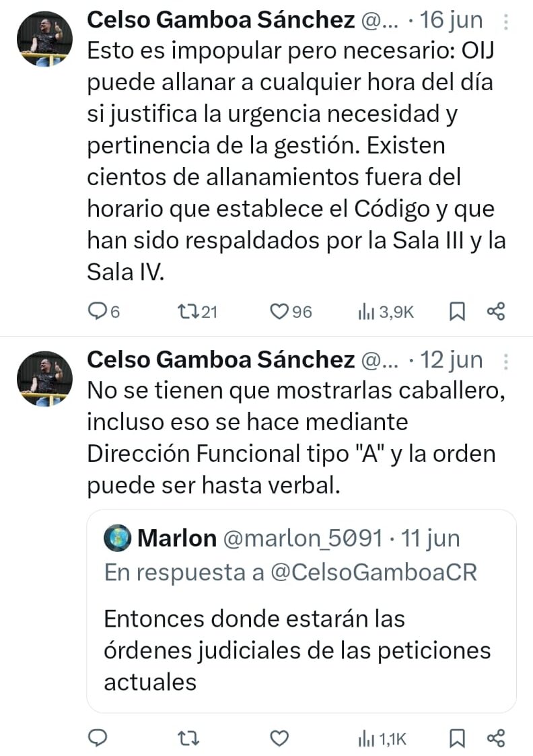Bookmark the 12 jun tweet
The image size is (533, 756).
coord(458,738)
